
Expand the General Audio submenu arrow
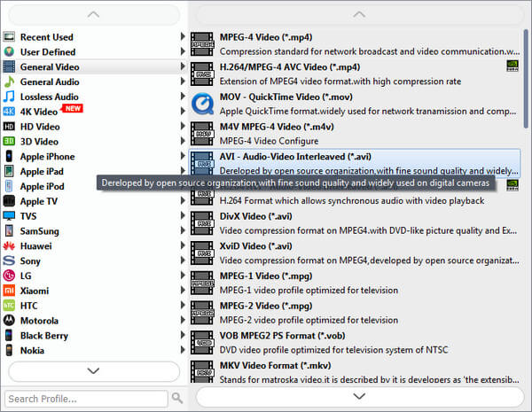point(183,81)
